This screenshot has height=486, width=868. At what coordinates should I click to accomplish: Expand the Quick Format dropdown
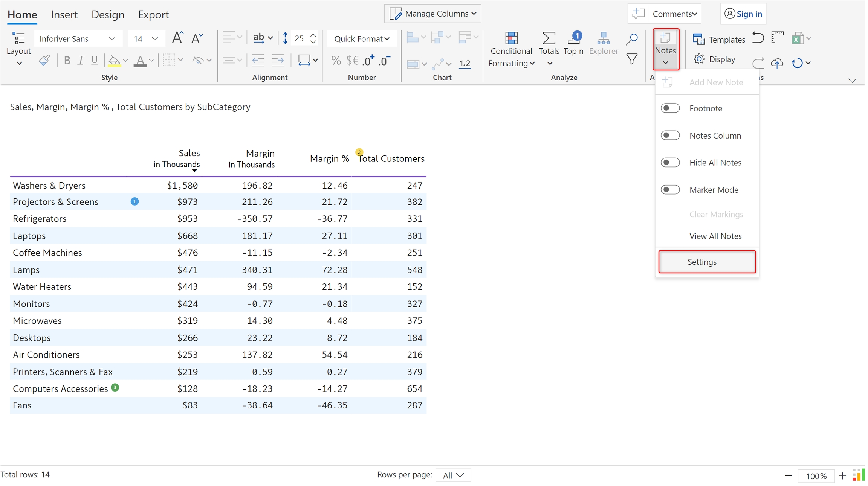pos(361,39)
